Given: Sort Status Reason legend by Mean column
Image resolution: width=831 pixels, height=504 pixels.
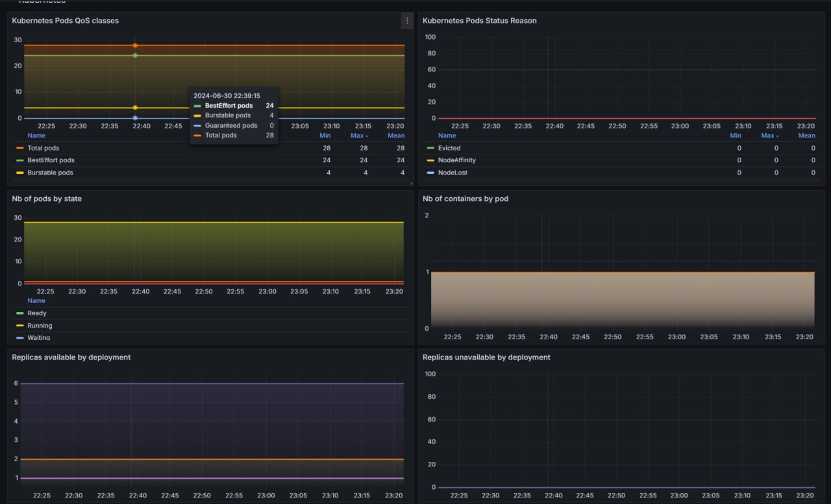Looking at the screenshot, I should click(x=807, y=136).
